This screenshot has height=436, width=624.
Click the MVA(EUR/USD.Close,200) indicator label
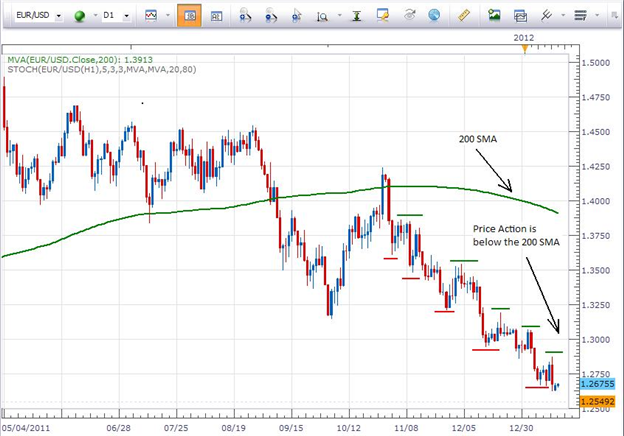[x=80, y=60]
